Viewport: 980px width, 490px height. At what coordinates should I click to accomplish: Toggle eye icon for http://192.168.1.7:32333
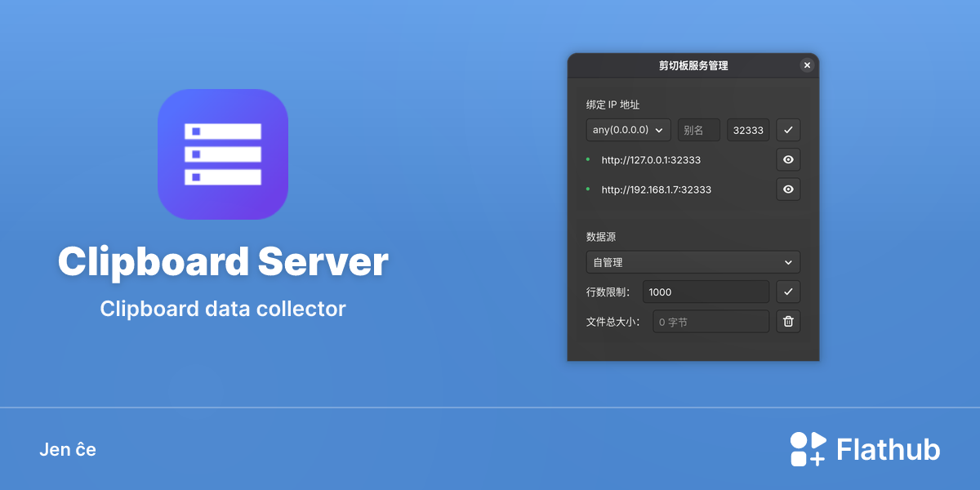tap(788, 189)
